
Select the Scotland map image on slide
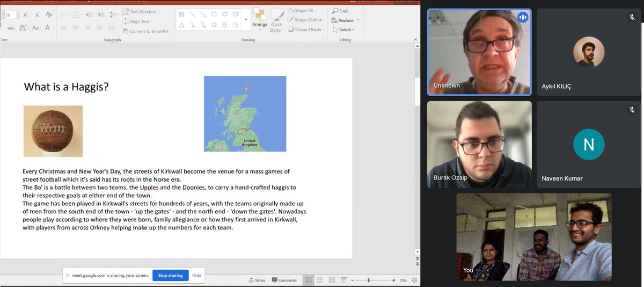point(245,113)
